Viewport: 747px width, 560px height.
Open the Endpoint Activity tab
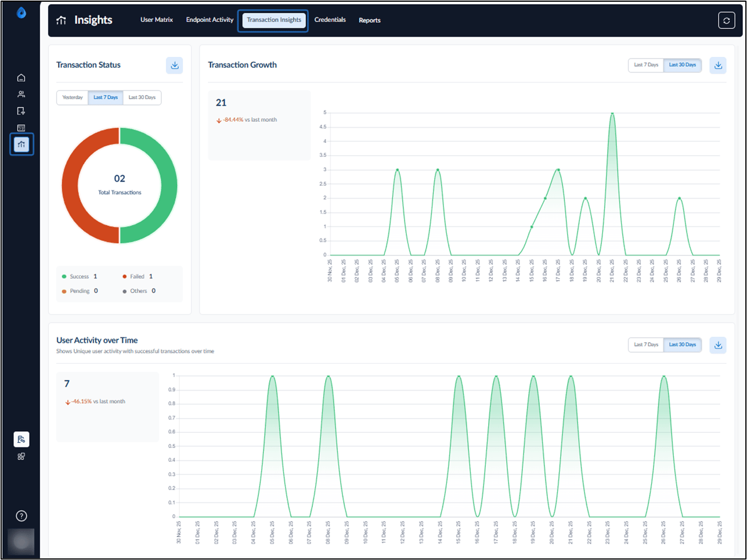point(210,20)
